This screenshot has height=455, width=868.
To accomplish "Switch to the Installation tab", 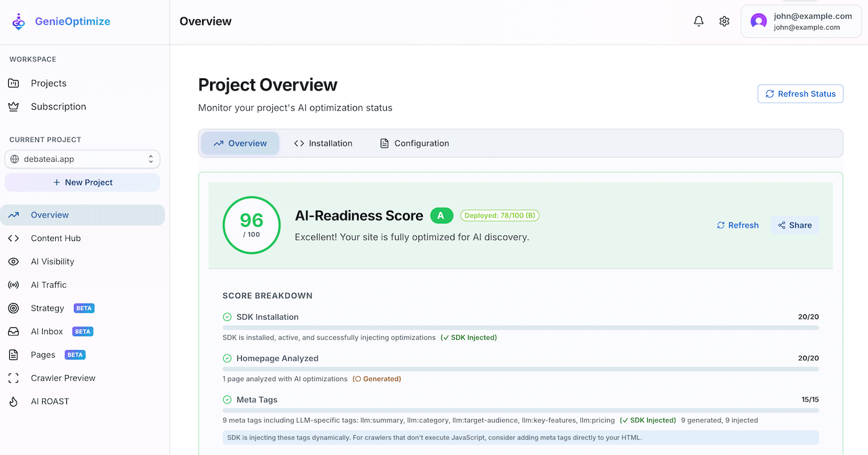I will click(323, 143).
